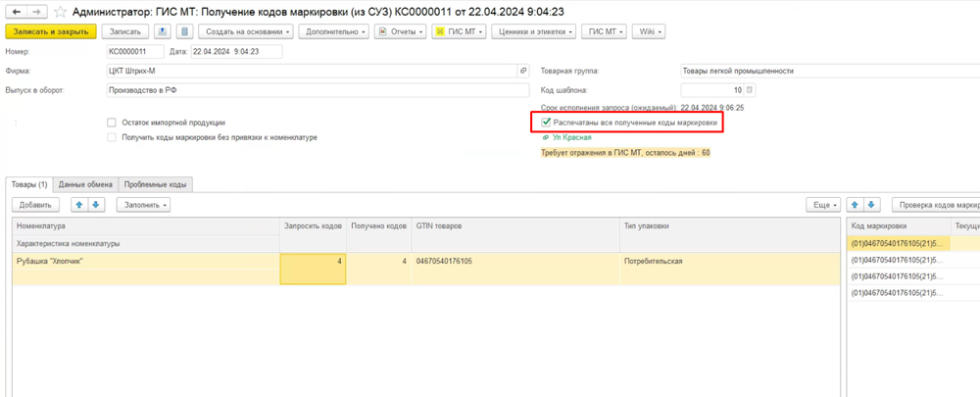The height and width of the screenshot is (397, 980).
Task: Switch to the 'Данные обмена' tab
Action: click(85, 184)
